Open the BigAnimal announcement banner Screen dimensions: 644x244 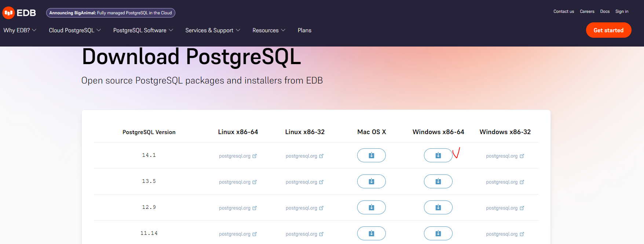(x=111, y=13)
